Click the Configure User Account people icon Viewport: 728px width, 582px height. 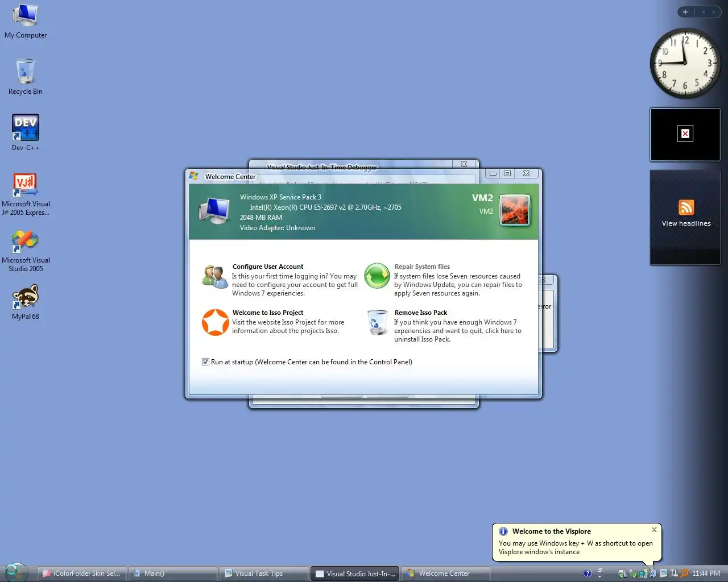pyautogui.click(x=215, y=277)
